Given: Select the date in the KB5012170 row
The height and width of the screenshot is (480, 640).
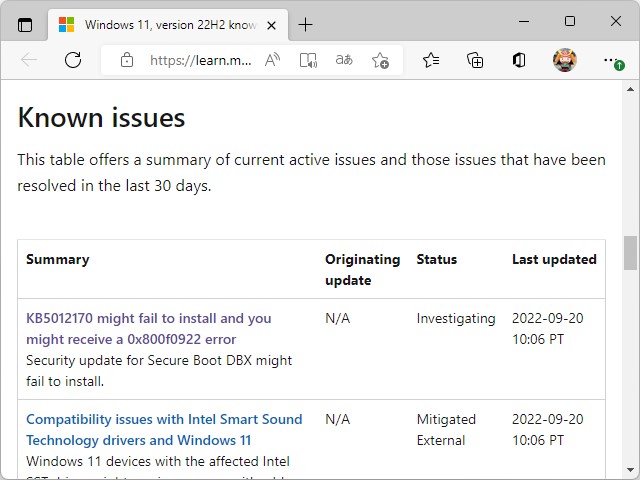Looking at the screenshot, I should click(x=547, y=329).
